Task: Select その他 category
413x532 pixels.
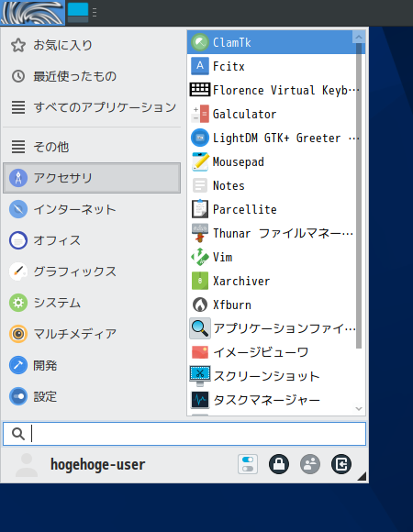Action: [x=92, y=147]
